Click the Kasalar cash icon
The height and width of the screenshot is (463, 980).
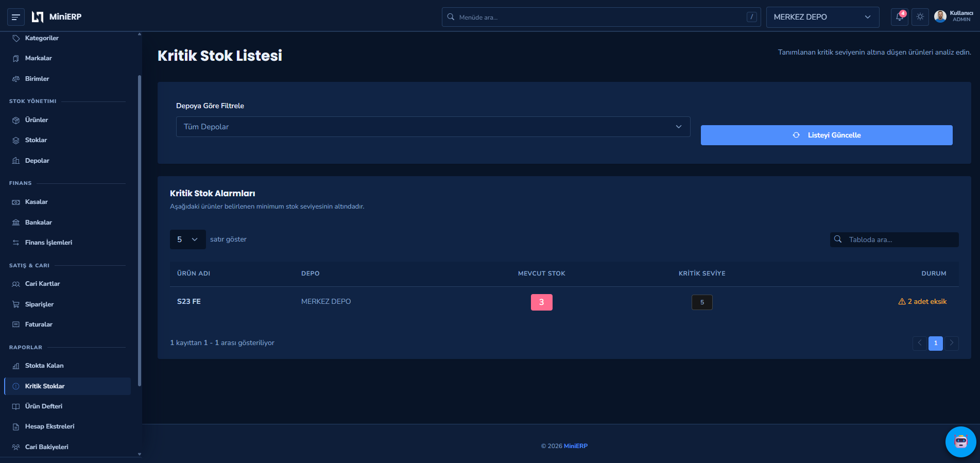click(16, 202)
